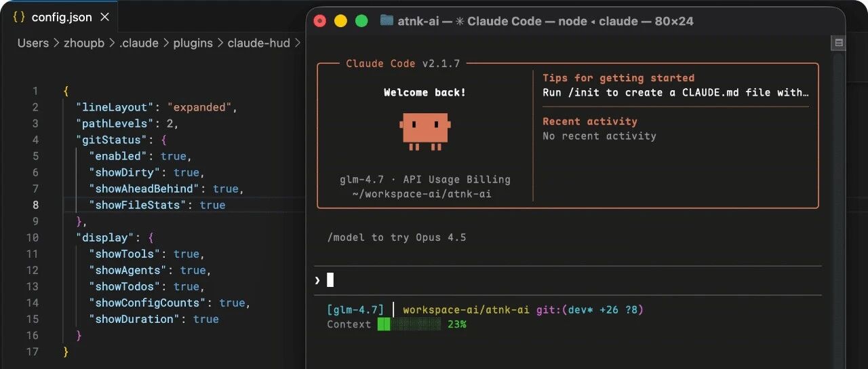This screenshot has width=868, height=369.
Task: Click the git:(dev* +26 ?8) status text
Action: (590, 310)
